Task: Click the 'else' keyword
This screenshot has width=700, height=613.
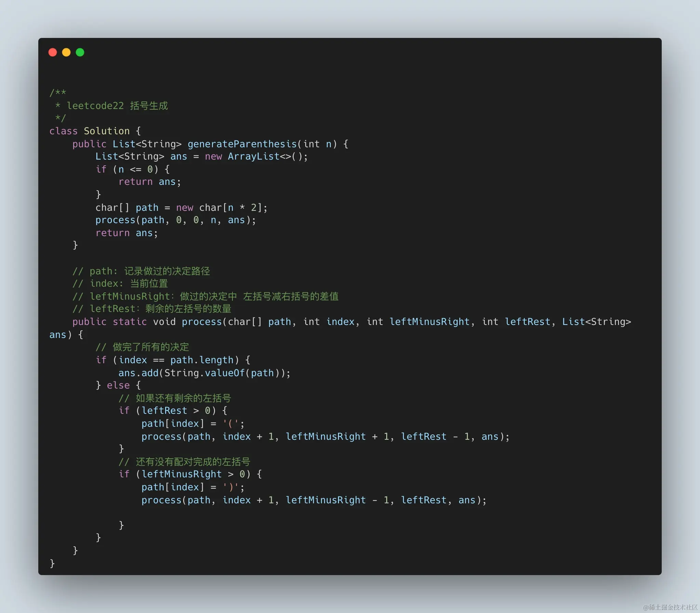Action: (x=118, y=385)
